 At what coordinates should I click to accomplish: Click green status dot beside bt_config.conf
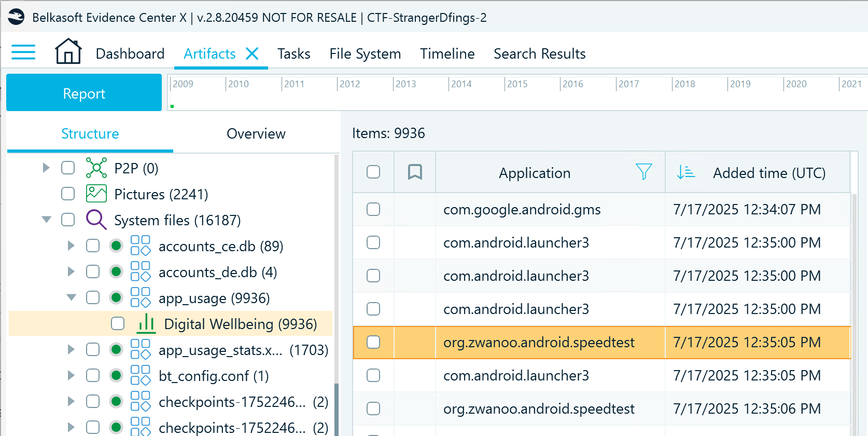(x=116, y=375)
